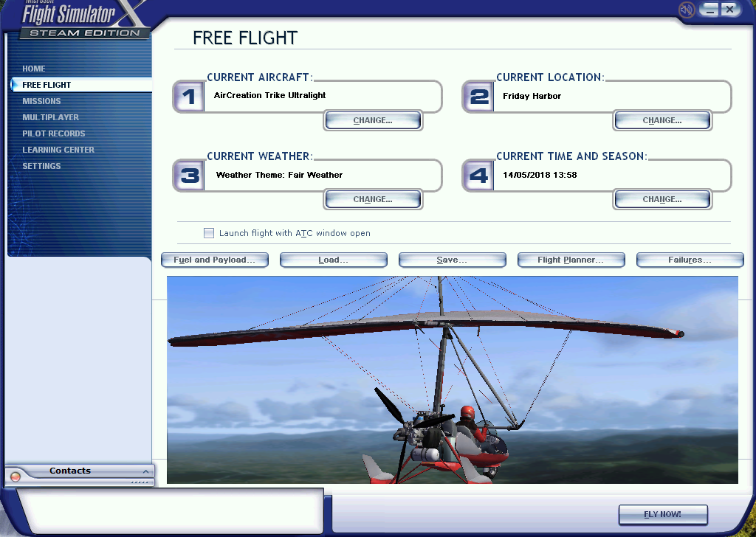756x537 pixels.
Task: Enable launch flight with ATC window open
Action: [x=209, y=233]
